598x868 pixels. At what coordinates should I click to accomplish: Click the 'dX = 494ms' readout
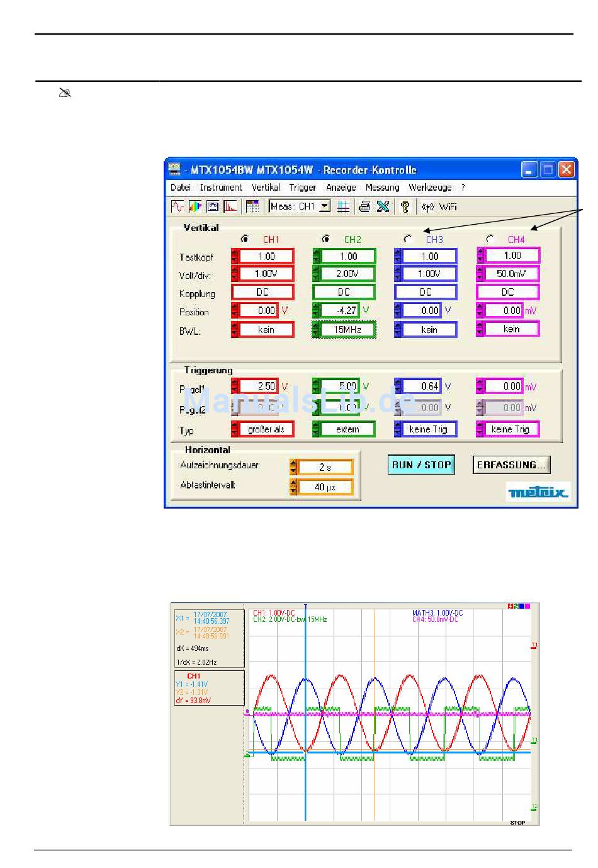tap(192, 648)
